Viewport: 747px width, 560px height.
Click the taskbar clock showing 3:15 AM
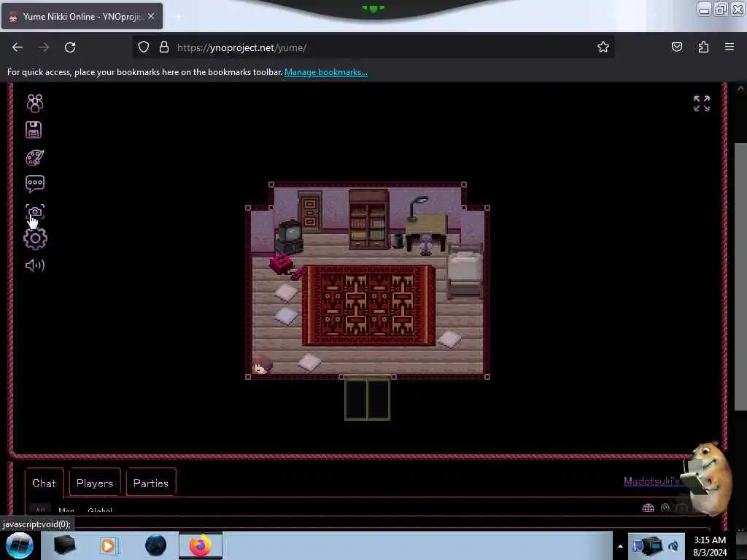(710, 546)
